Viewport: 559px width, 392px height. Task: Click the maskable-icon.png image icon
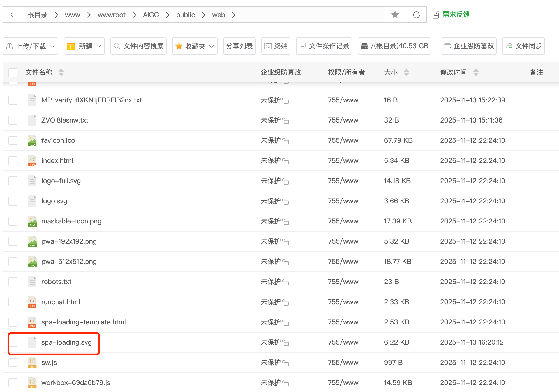tap(32, 221)
